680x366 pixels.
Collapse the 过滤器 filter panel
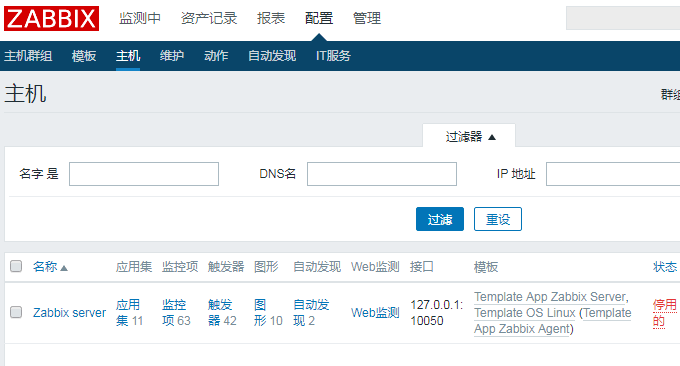tap(470, 137)
